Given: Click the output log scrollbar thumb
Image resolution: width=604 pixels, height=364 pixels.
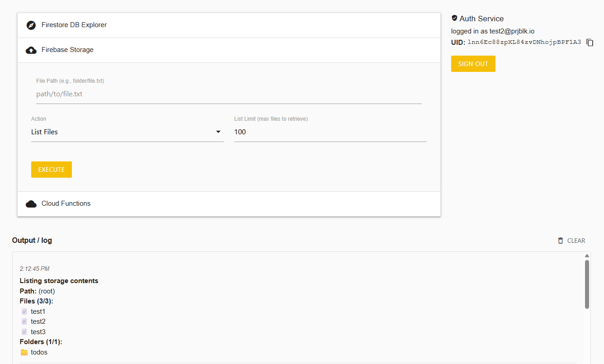Looking at the screenshot, I should pyautogui.click(x=587, y=284).
